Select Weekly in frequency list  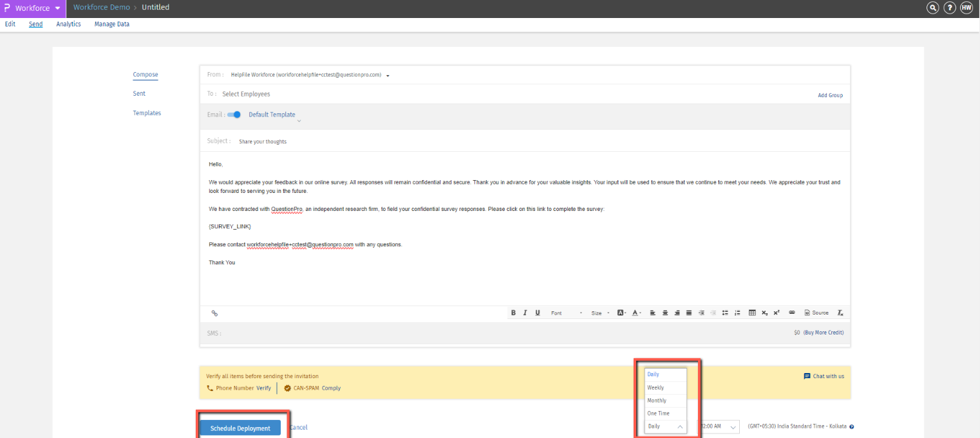666,388
